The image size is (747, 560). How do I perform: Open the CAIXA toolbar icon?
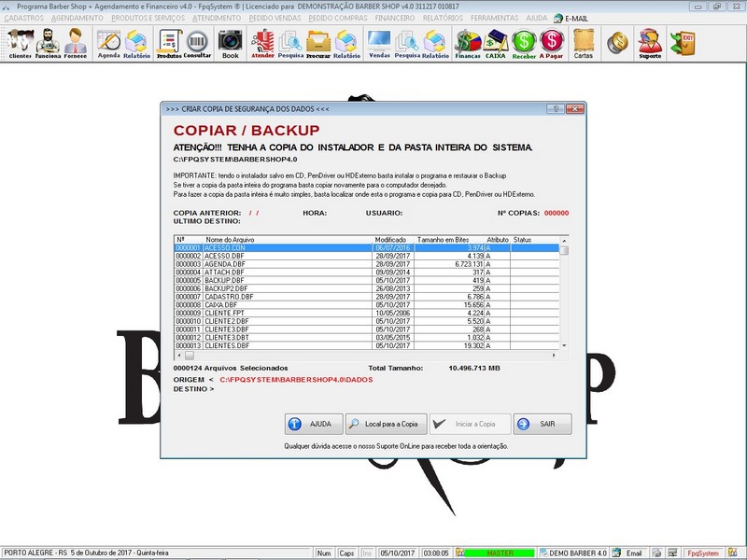click(x=496, y=43)
